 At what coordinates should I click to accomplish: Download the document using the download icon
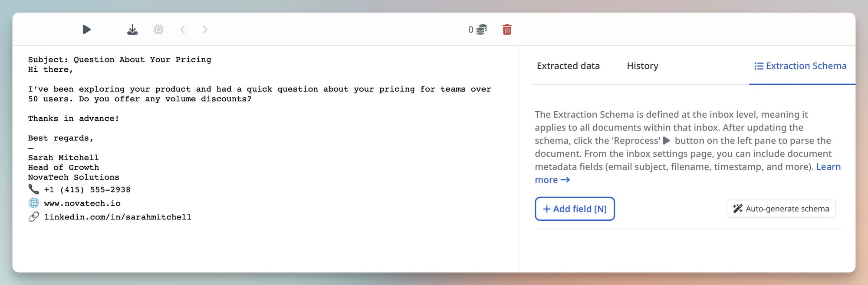point(132,30)
